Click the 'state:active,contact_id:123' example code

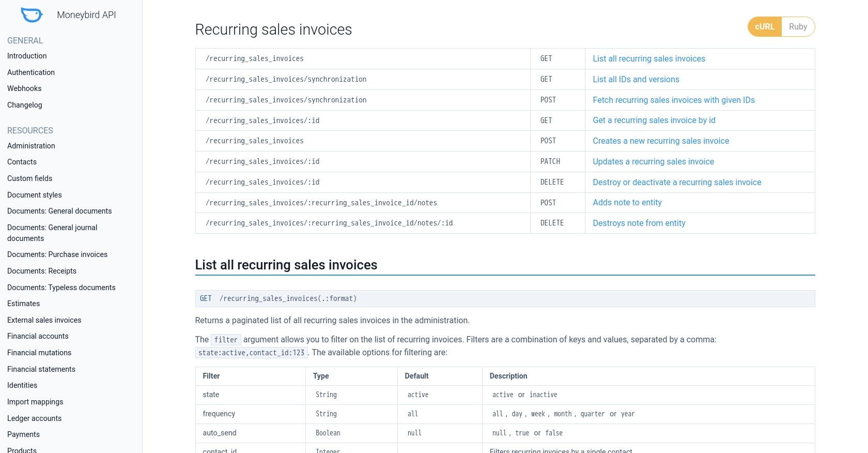click(252, 353)
